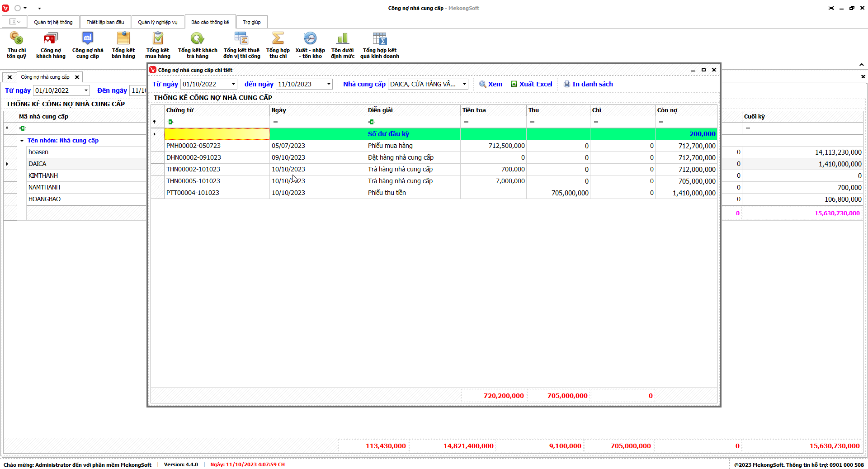Screen dimensions: 868x469
Task: Open Tổng hợp kết quả kinh doanh
Action: pos(379,45)
